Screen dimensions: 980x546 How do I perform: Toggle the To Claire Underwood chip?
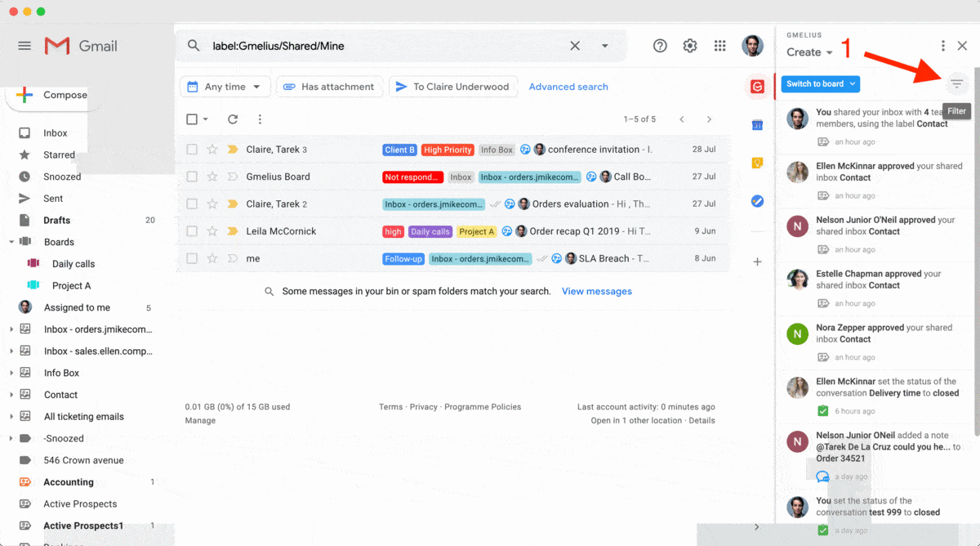pos(452,87)
